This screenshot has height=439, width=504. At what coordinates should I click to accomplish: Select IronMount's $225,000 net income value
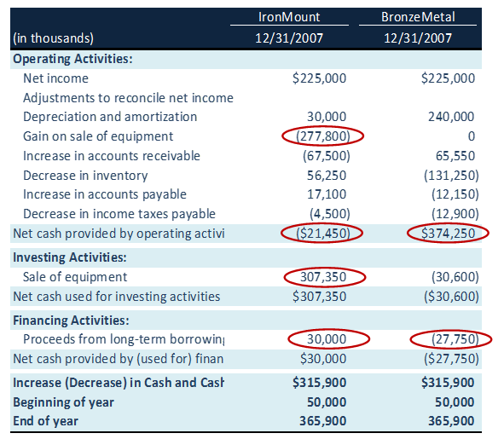point(319,78)
